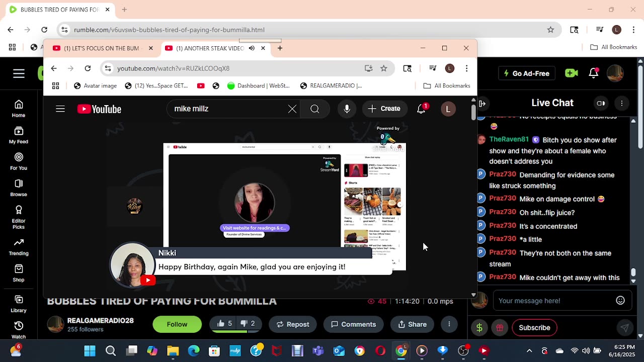The height and width of the screenshot is (362, 644).
Task: Open video more options three dots
Action: click(449, 324)
